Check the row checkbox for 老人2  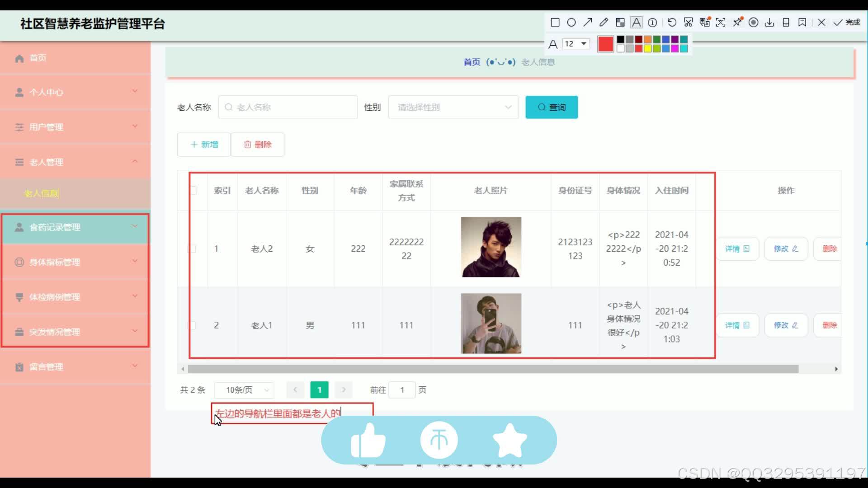(x=192, y=249)
